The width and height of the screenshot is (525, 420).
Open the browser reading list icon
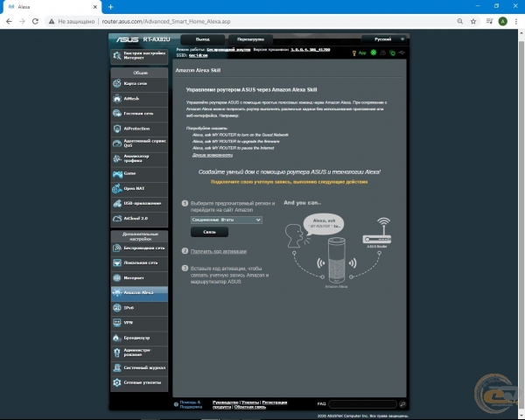point(489,21)
